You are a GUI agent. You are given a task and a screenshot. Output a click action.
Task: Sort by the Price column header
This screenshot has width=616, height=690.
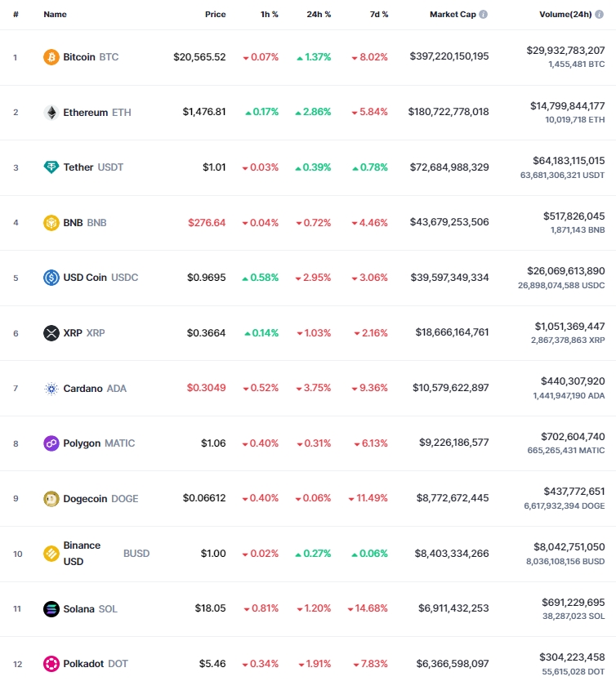pyautogui.click(x=216, y=14)
